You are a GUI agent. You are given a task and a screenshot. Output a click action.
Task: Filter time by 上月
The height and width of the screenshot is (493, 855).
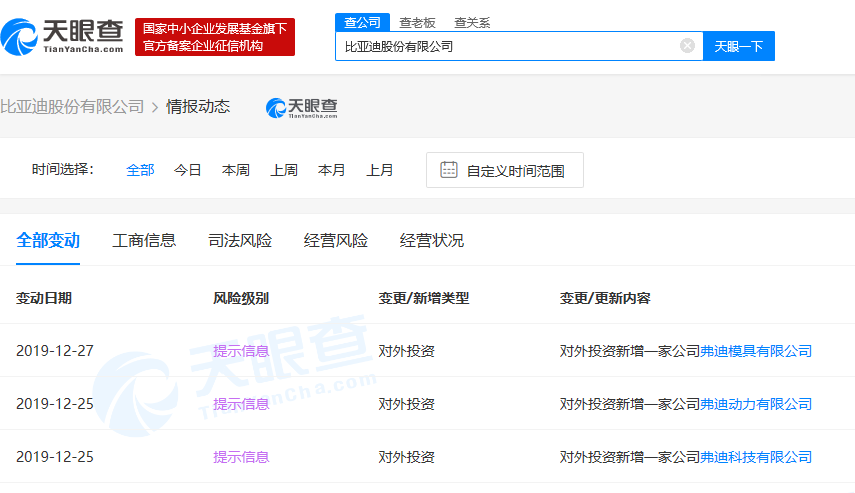click(380, 170)
